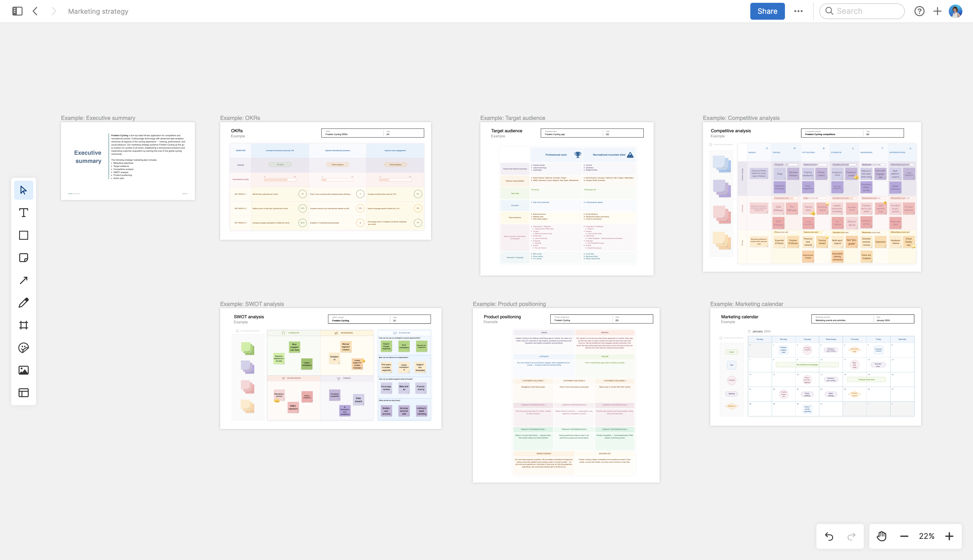Switch to the Select arrow tool
Viewport: 973px width, 560px height.
23,190
